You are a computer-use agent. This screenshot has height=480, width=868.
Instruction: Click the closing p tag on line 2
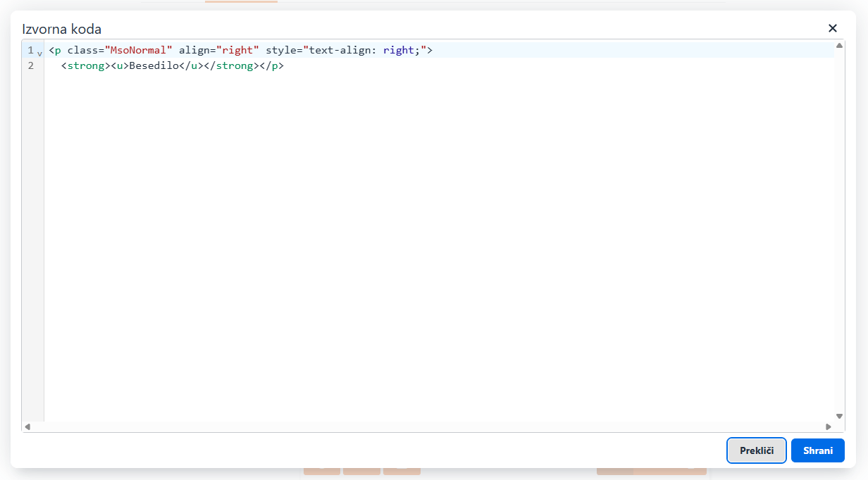point(271,65)
